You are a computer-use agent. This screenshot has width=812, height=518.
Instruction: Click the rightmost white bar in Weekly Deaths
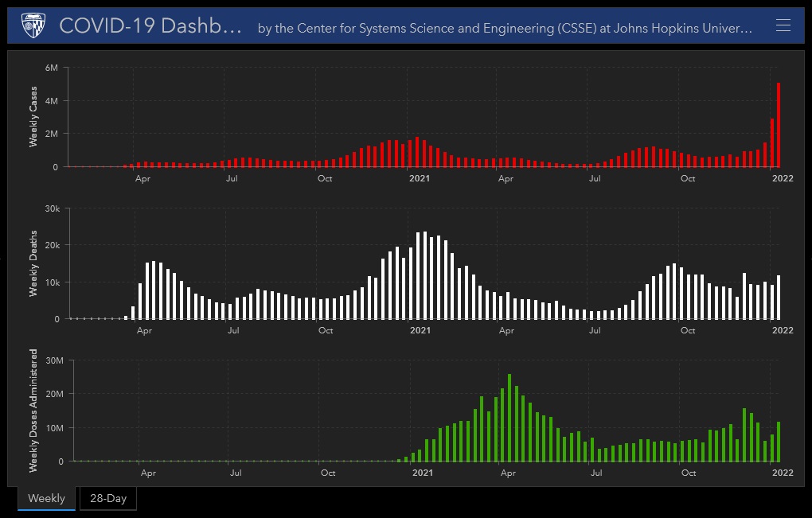779,297
